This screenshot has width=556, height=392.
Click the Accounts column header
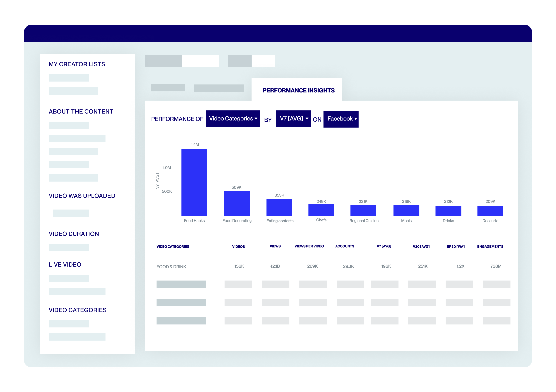point(344,246)
